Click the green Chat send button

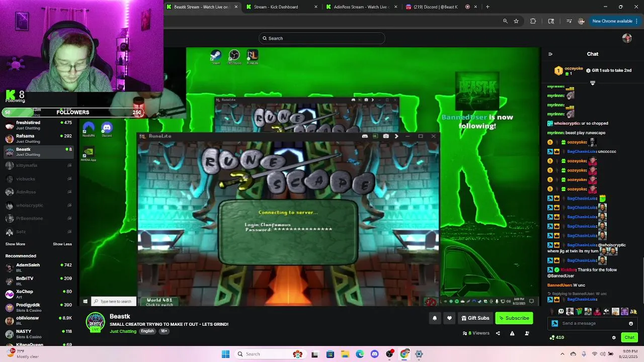[629, 337]
